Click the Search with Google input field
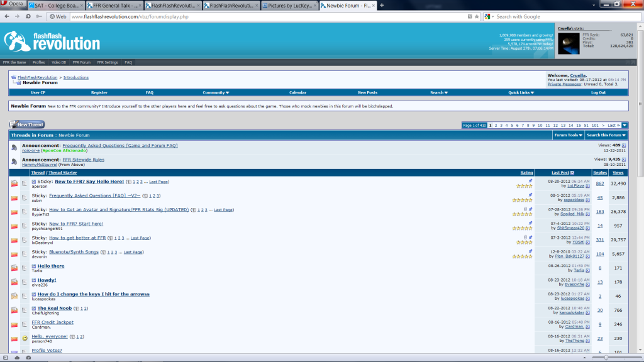The height and width of the screenshot is (362, 644). coord(567,17)
